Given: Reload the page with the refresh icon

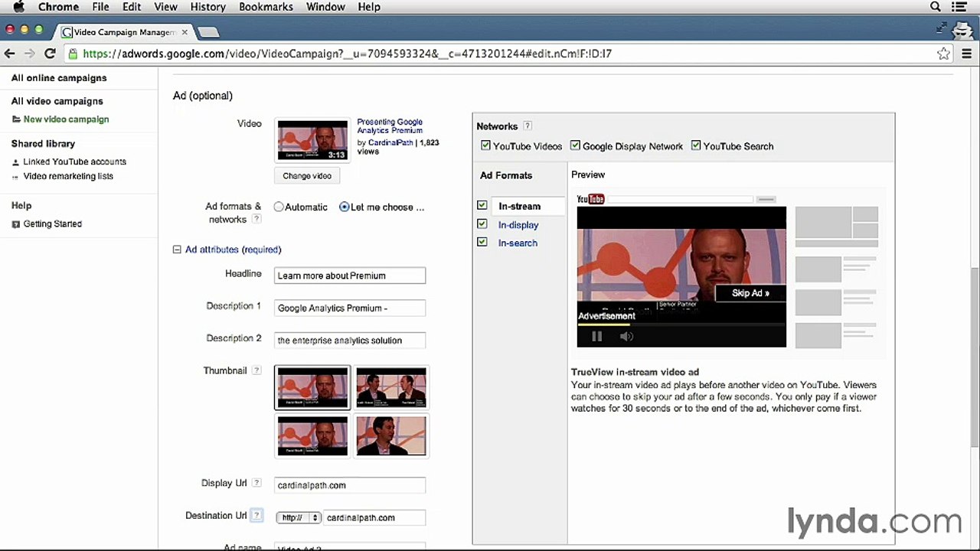Looking at the screenshot, I should 50,54.
